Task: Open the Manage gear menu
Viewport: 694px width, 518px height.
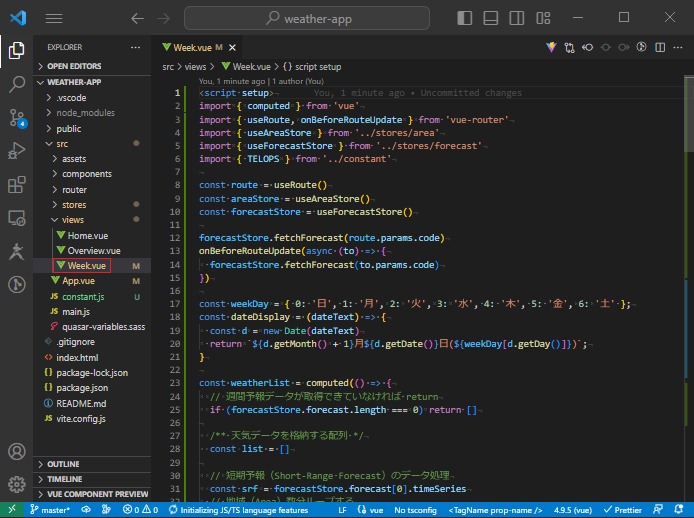Action: click(16, 484)
